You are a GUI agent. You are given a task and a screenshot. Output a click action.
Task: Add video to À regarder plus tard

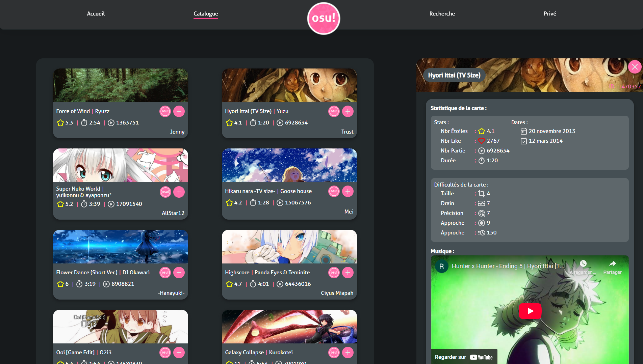(583, 267)
